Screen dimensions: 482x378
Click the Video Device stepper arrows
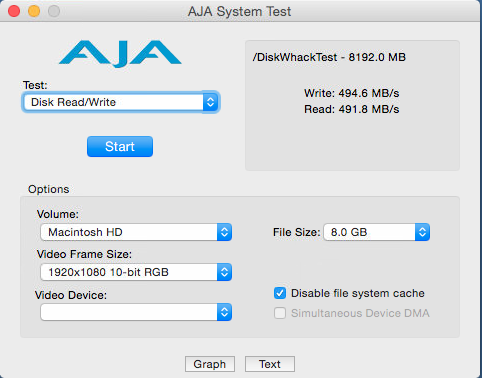click(x=224, y=312)
